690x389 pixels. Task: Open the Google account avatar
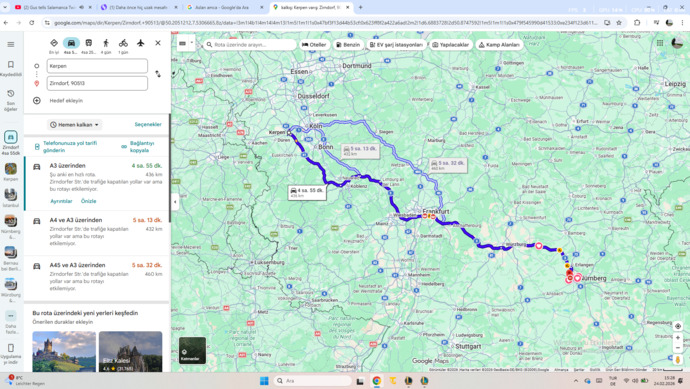(x=677, y=43)
